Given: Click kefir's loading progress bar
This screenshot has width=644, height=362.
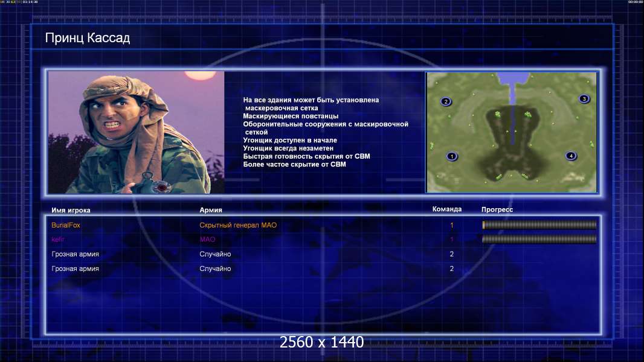Looking at the screenshot, I should click(x=539, y=239).
